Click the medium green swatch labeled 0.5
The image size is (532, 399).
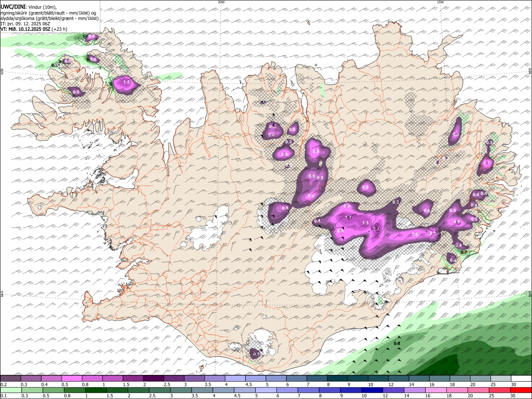[x=54, y=390]
